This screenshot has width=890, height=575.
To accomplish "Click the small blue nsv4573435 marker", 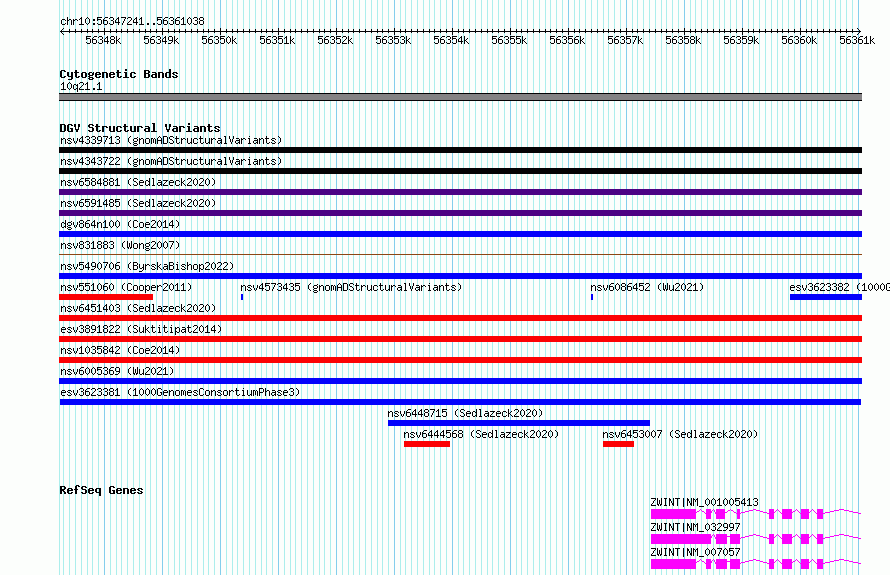I will pyautogui.click(x=242, y=297).
